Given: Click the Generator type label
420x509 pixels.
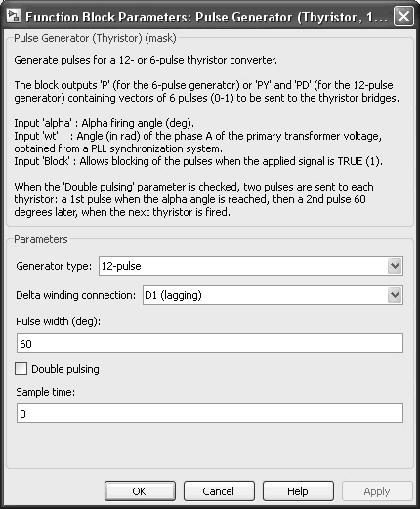Looking at the screenshot, I should click(x=54, y=266).
